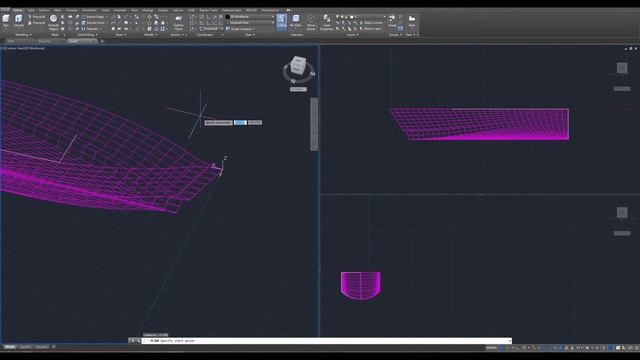Click the MODEL space status bar button
The height and width of the screenshot is (360, 640).
click(x=491, y=348)
